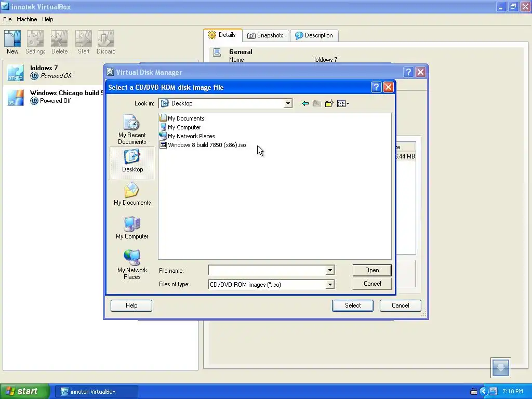
Task: Click innotek VirtualBox taskbar button
Action: click(x=96, y=392)
